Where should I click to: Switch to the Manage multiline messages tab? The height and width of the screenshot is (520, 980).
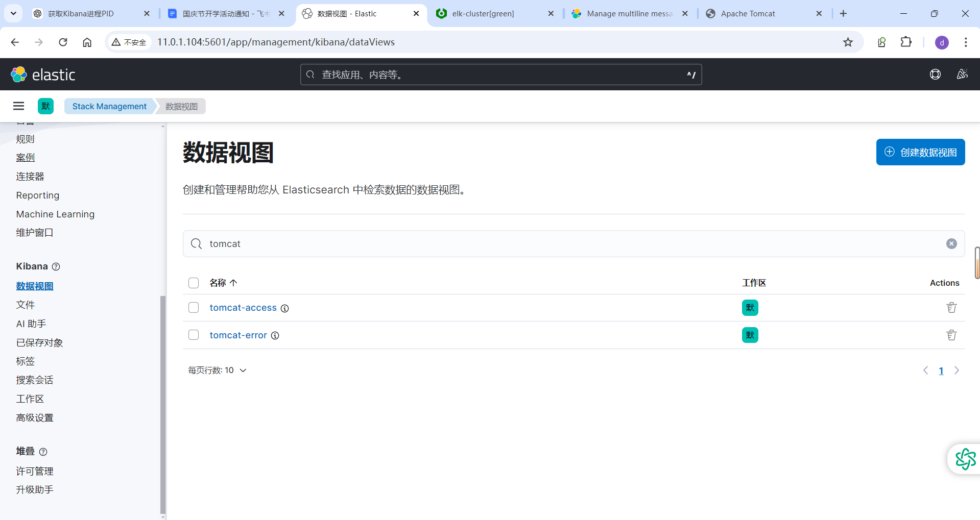(x=629, y=14)
